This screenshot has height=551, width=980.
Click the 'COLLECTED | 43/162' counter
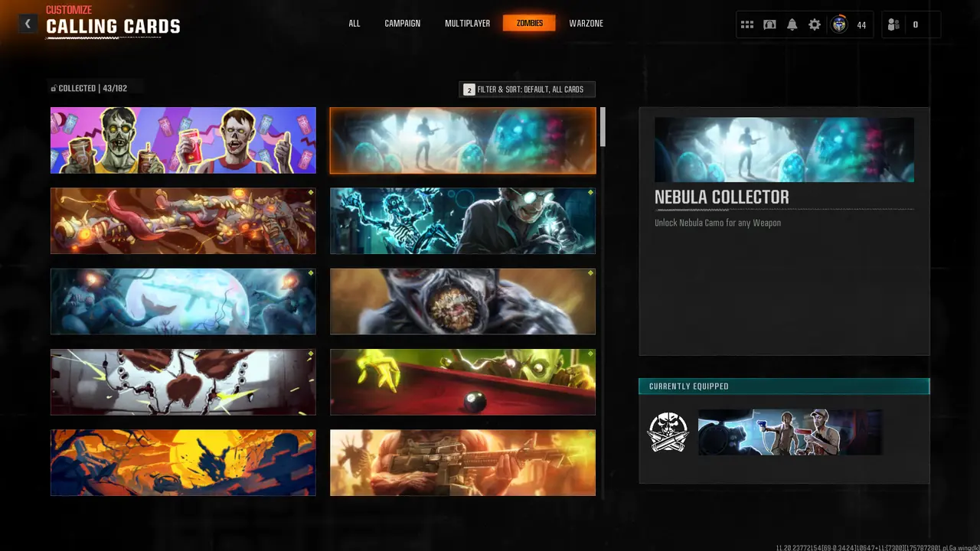[89, 89]
